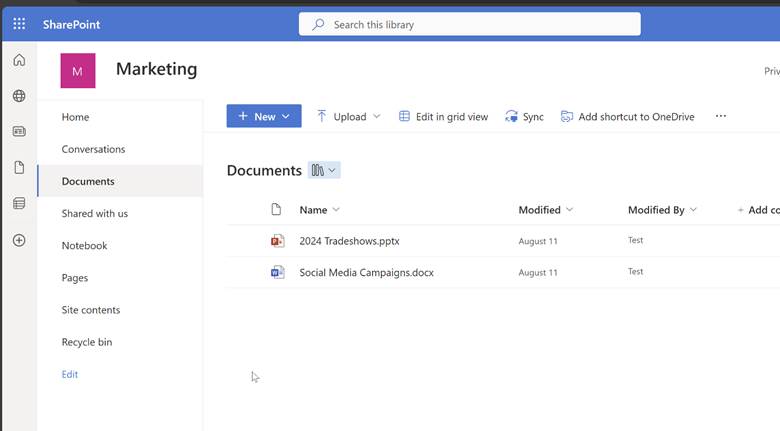Select Conversations in the site navigation
780x431 pixels.
pyautogui.click(x=93, y=149)
